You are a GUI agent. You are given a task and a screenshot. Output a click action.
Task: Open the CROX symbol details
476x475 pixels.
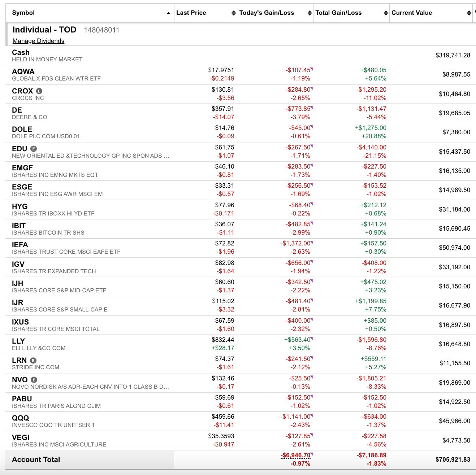[x=22, y=91]
